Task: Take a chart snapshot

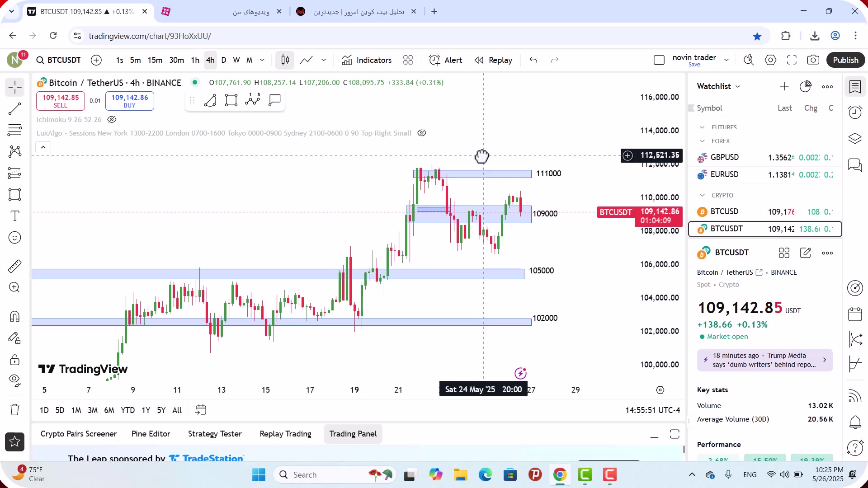Action: pos(813,60)
